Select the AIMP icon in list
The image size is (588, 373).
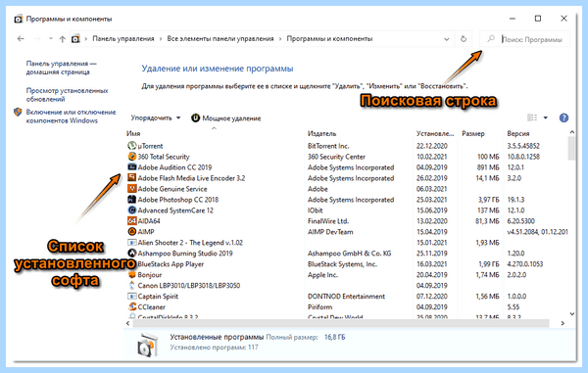(x=131, y=231)
